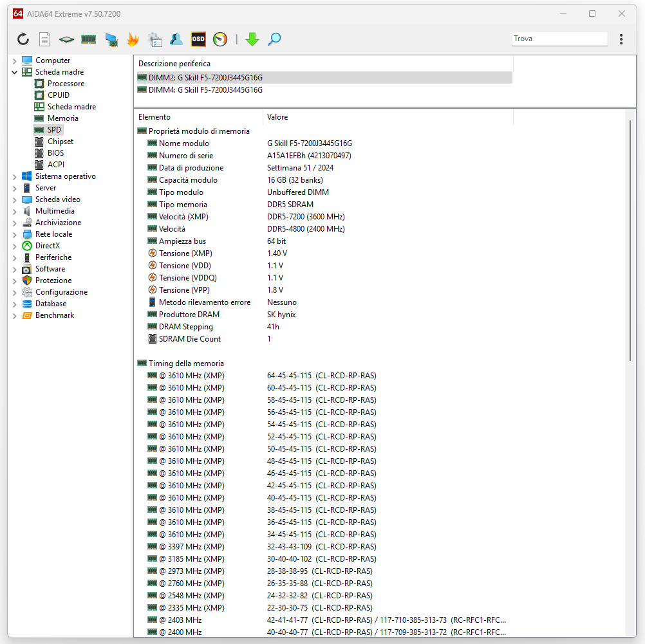
Task: Select the DIMM4 G Skill device row
Action: click(324, 89)
